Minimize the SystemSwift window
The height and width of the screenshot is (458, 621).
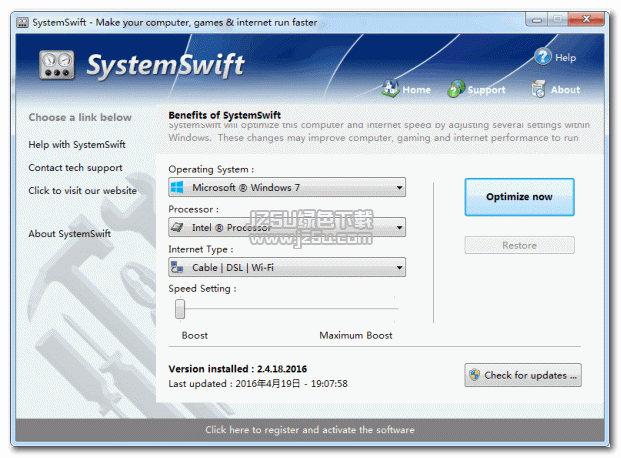[537, 19]
